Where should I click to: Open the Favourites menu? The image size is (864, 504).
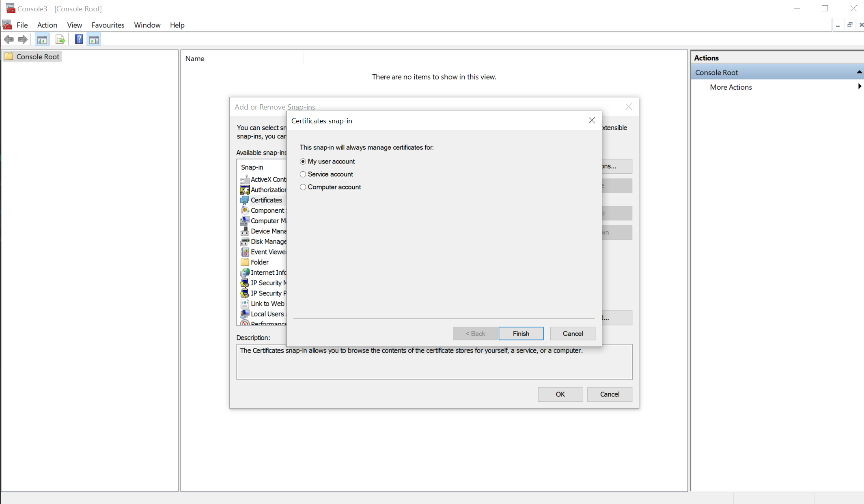point(108,25)
